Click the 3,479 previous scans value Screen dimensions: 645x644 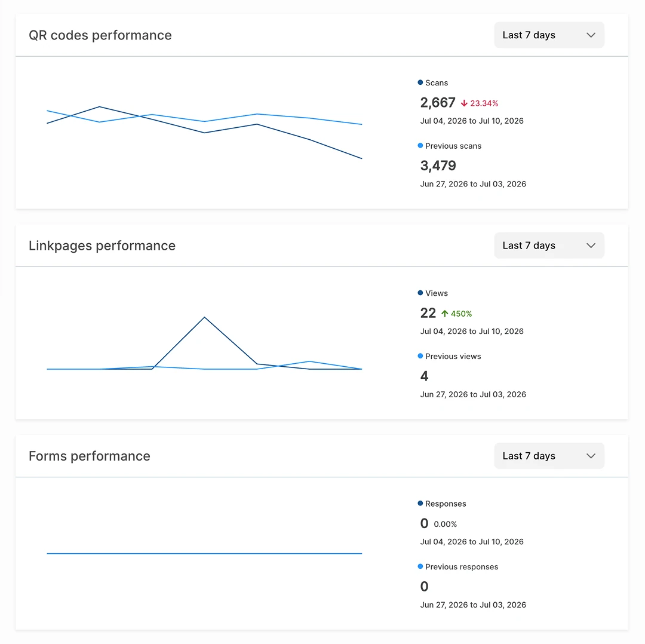pyautogui.click(x=438, y=165)
